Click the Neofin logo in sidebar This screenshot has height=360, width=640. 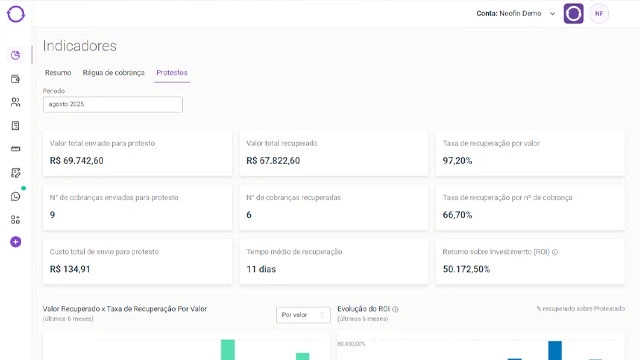click(x=16, y=14)
